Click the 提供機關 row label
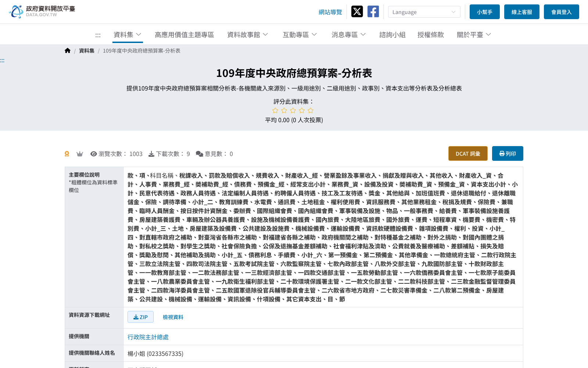This screenshot has height=368, width=588. [x=79, y=336]
